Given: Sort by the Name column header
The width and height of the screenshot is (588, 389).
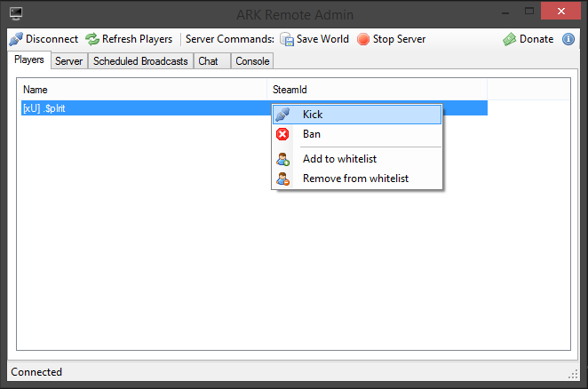Looking at the screenshot, I should (x=142, y=90).
